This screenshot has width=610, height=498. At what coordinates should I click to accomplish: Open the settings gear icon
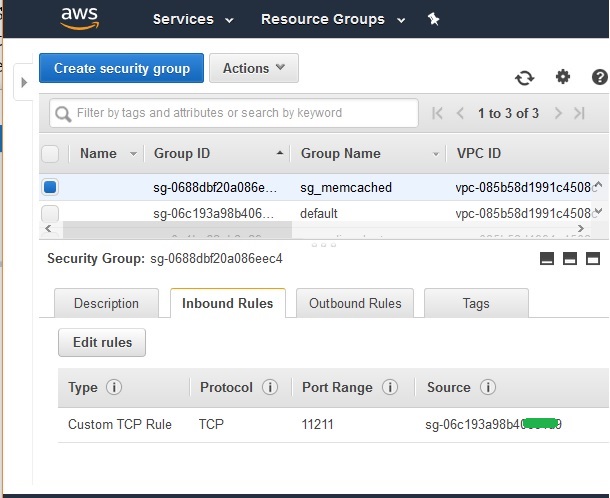click(x=562, y=77)
